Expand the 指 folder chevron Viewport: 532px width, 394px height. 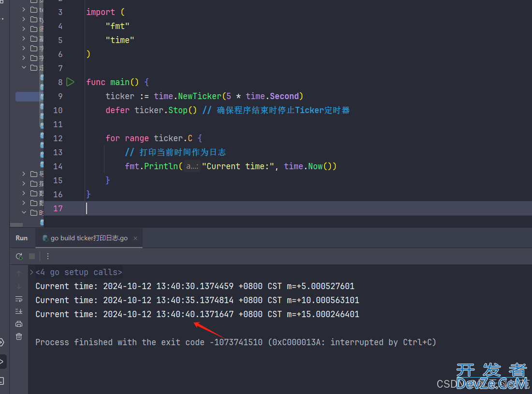click(24, 183)
